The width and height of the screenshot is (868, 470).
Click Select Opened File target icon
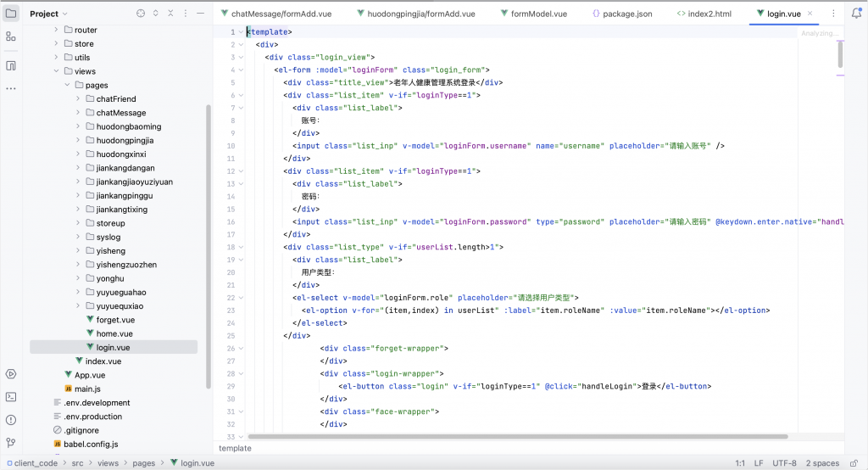(x=141, y=14)
